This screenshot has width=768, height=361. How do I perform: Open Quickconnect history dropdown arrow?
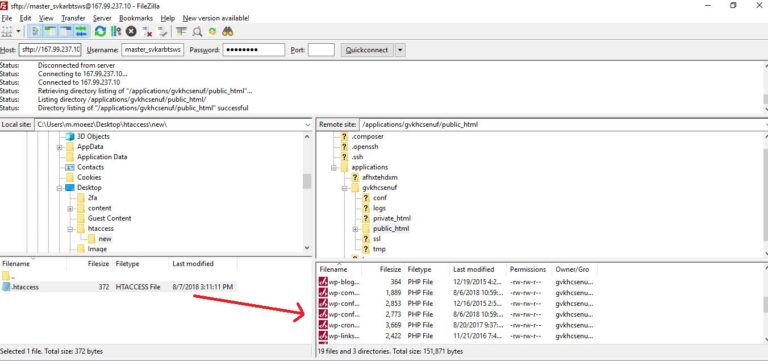click(400, 50)
